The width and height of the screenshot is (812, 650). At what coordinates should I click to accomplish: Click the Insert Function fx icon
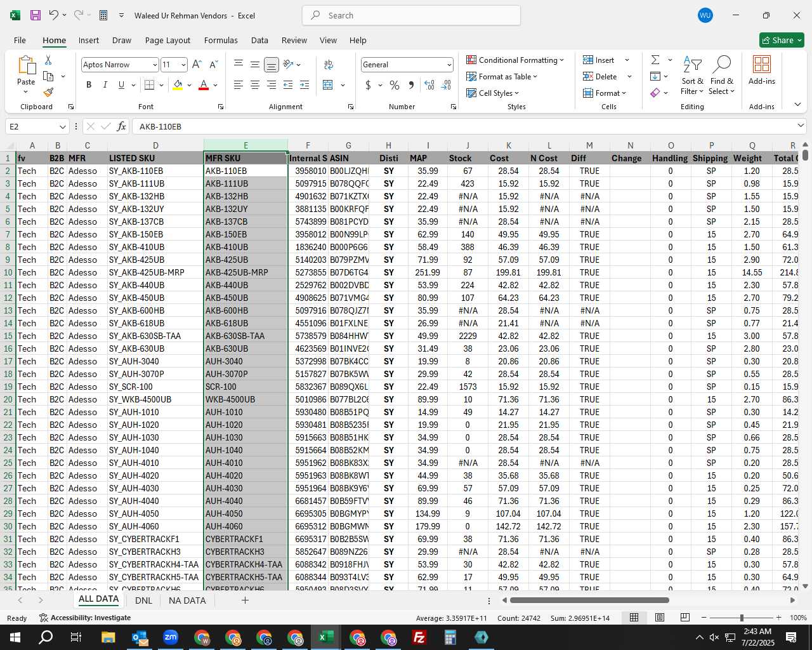[x=121, y=126]
